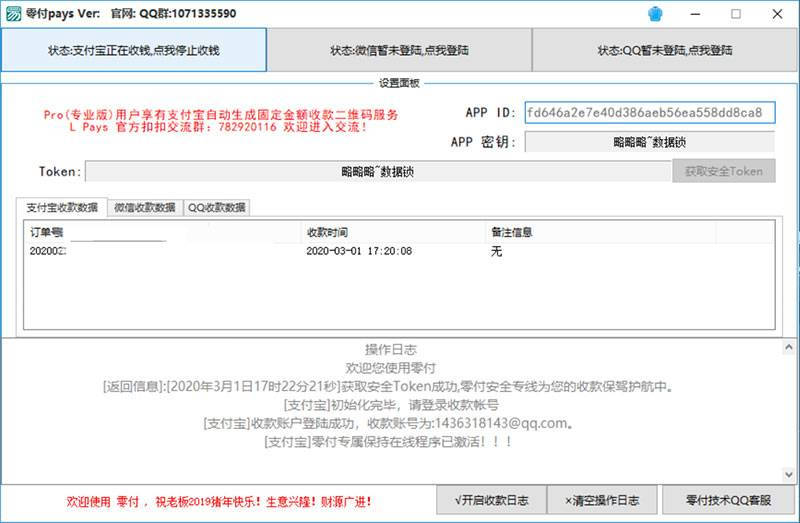Click the 设置面板 group label
The width and height of the screenshot is (800, 523).
tap(399, 83)
